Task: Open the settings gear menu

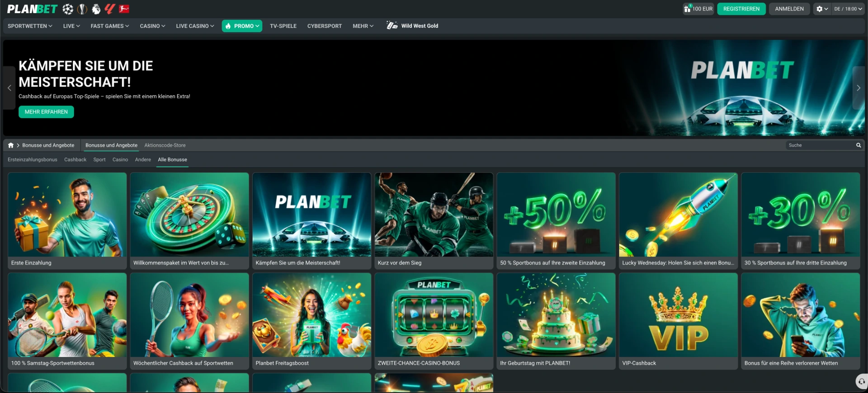Action: coord(822,9)
